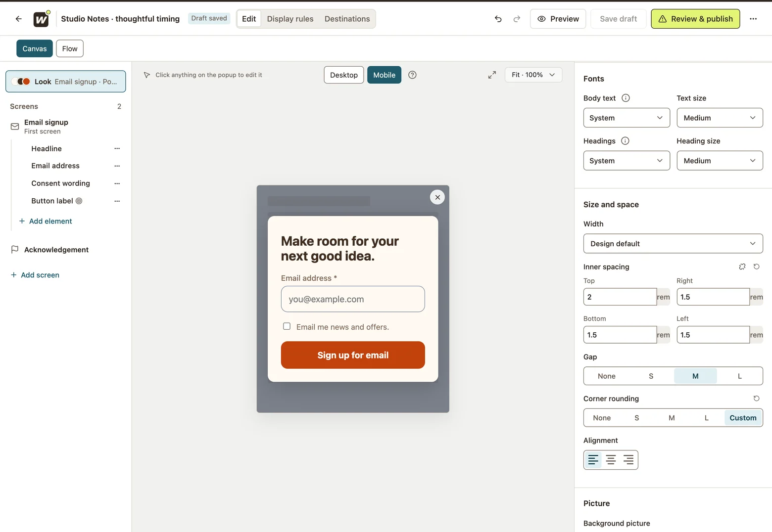Open Fit 100% zoom dropdown

(x=533, y=75)
